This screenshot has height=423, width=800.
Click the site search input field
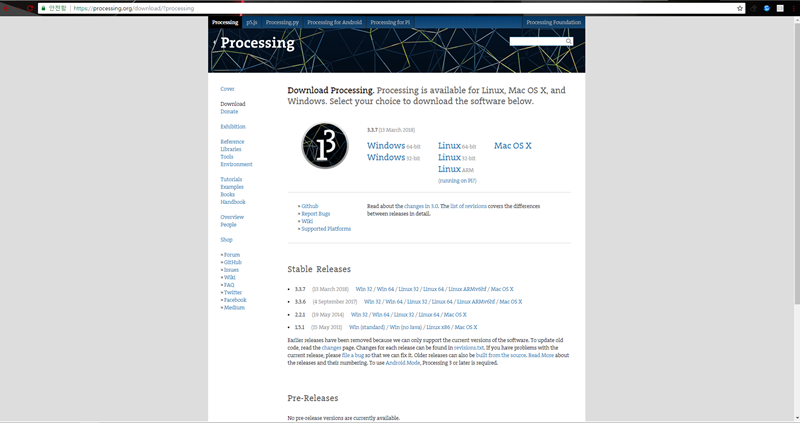coord(537,41)
